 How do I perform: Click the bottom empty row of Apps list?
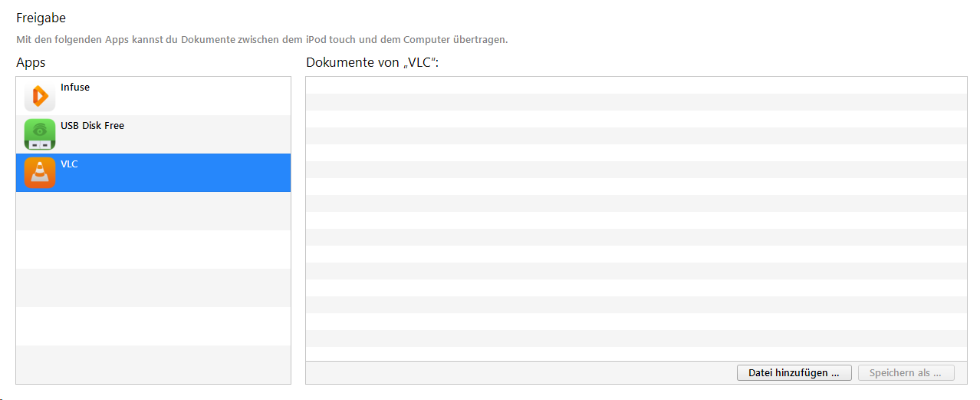coord(153,365)
